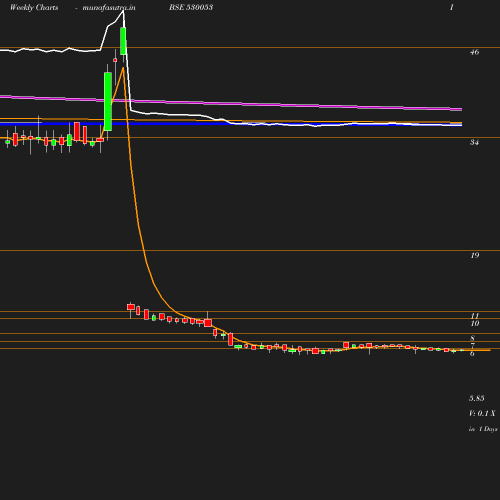Viewport: 500px width, 500px height.
Task: Click the price label 11
Action: click(x=475, y=315)
